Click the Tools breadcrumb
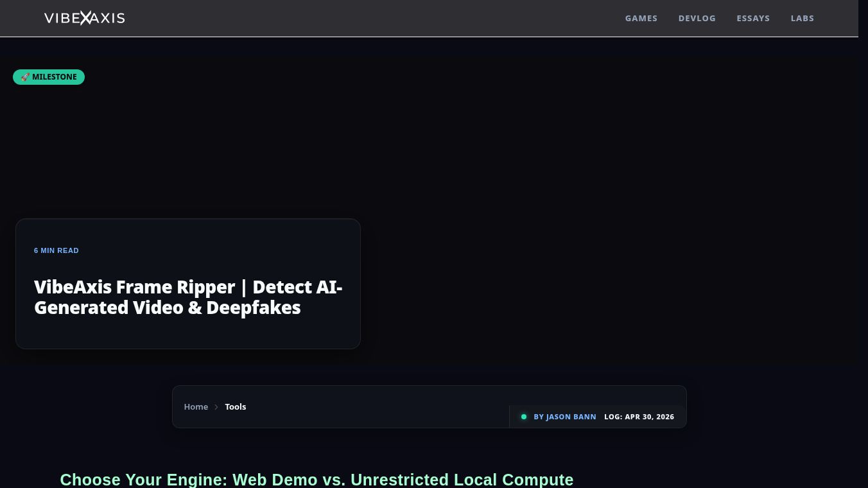Image resolution: width=868 pixels, height=488 pixels. 236,406
